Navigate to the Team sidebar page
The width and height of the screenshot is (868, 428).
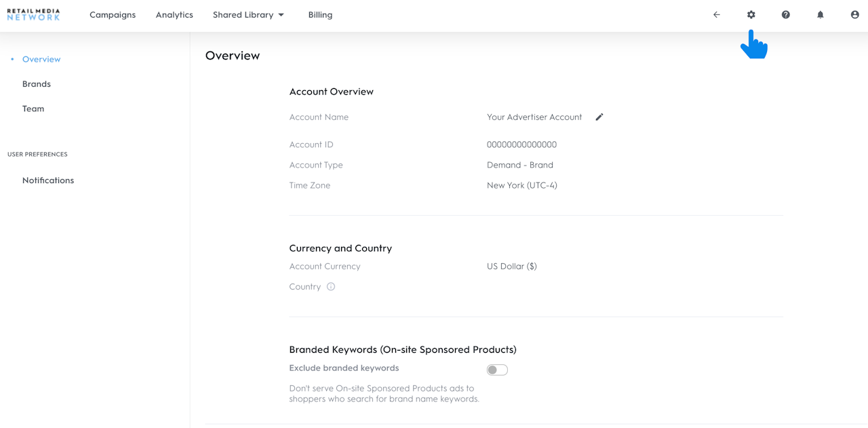pyautogui.click(x=33, y=109)
